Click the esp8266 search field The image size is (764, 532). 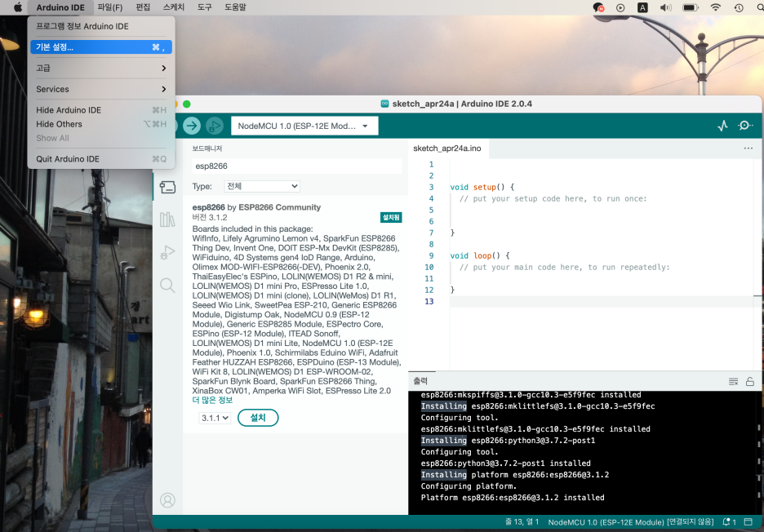click(297, 166)
